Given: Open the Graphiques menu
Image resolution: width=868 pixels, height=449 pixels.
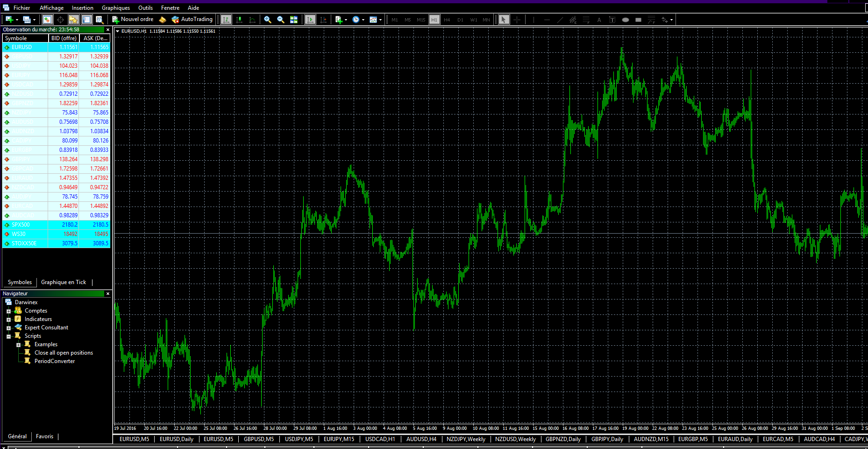Looking at the screenshot, I should click(116, 8).
